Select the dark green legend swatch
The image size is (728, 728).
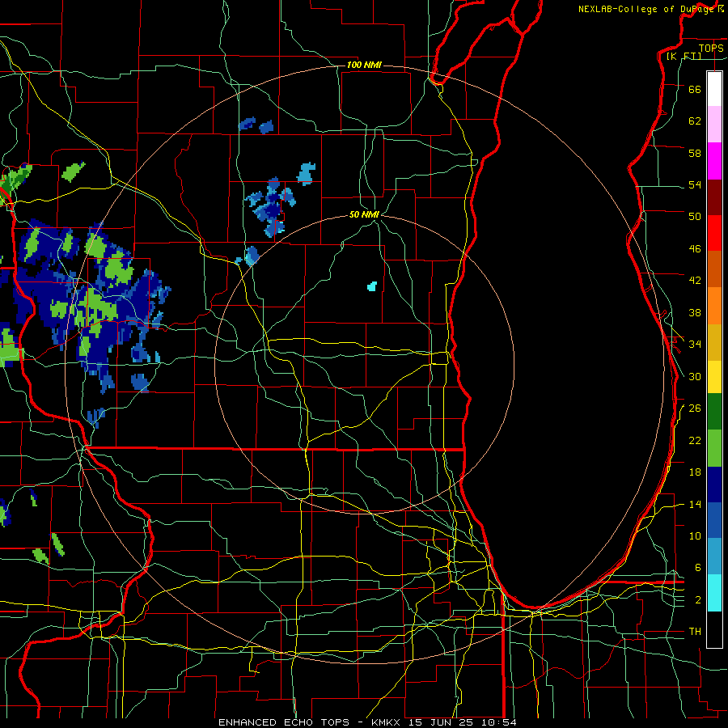(x=714, y=412)
